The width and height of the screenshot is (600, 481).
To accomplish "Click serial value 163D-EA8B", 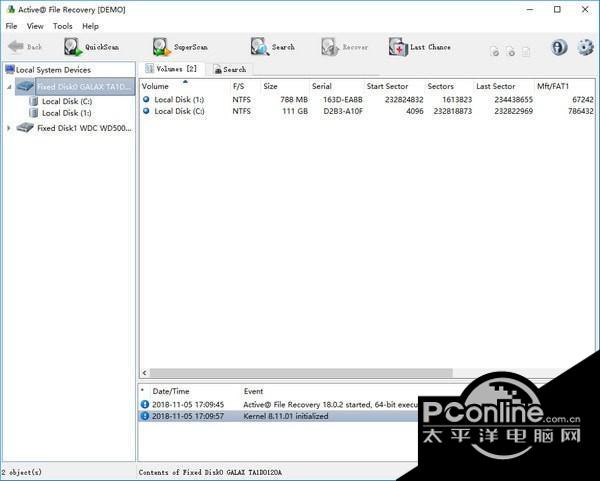I will pyautogui.click(x=342, y=99).
